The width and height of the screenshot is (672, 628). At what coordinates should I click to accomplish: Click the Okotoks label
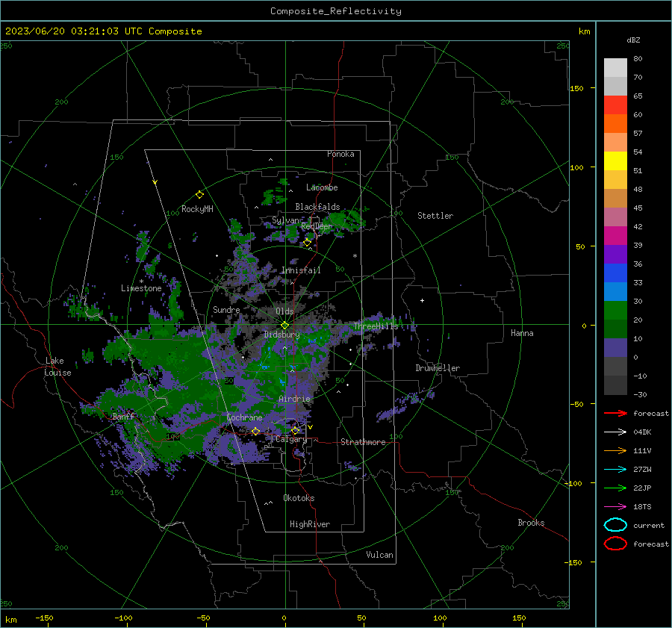pyautogui.click(x=299, y=498)
